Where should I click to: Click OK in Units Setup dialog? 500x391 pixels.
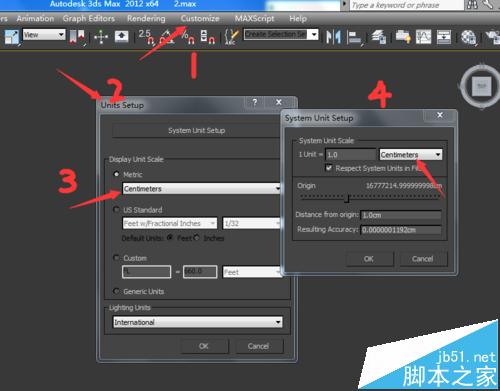tap(204, 346)
